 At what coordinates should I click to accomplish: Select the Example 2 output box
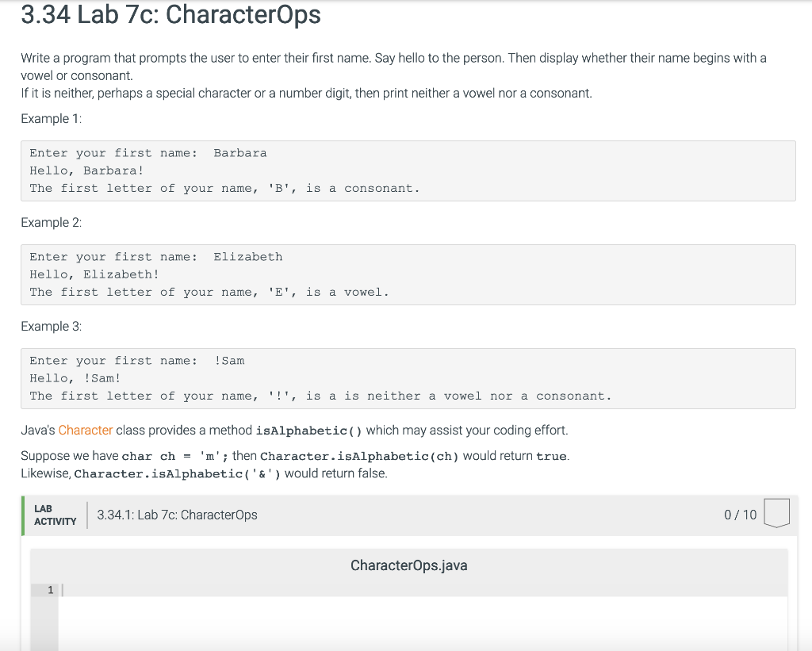pyautogui.click(x=408, y=274)
